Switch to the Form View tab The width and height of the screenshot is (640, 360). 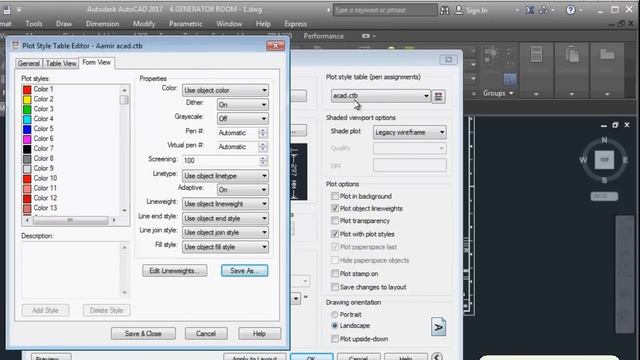(x=97, y=62)
